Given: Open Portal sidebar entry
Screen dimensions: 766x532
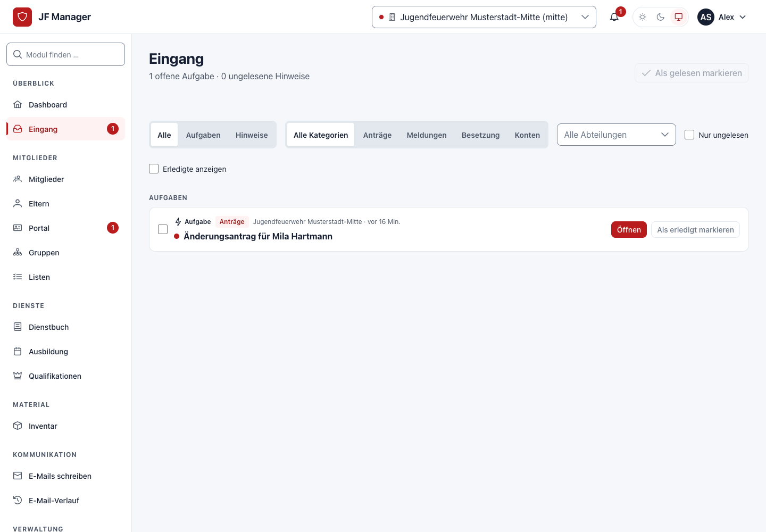Looking at the screenshot, I should pos(66,228).
